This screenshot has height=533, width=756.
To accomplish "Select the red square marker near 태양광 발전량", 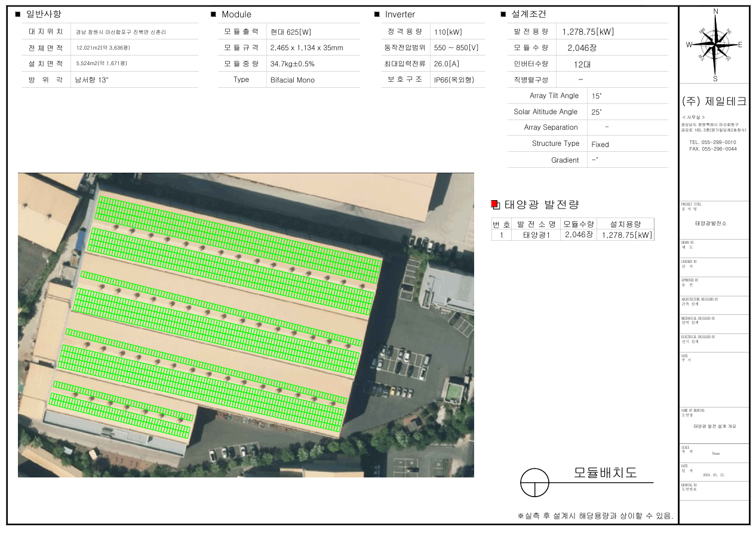I will pyautogui.click(x=494, y=204).
